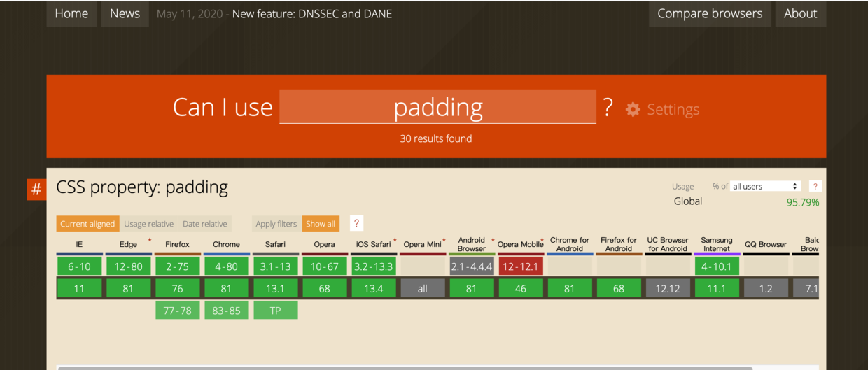Click the Opera 10-67 support cell
The width and height of the screenshot is (868, 370).
(x=324, y=266)
